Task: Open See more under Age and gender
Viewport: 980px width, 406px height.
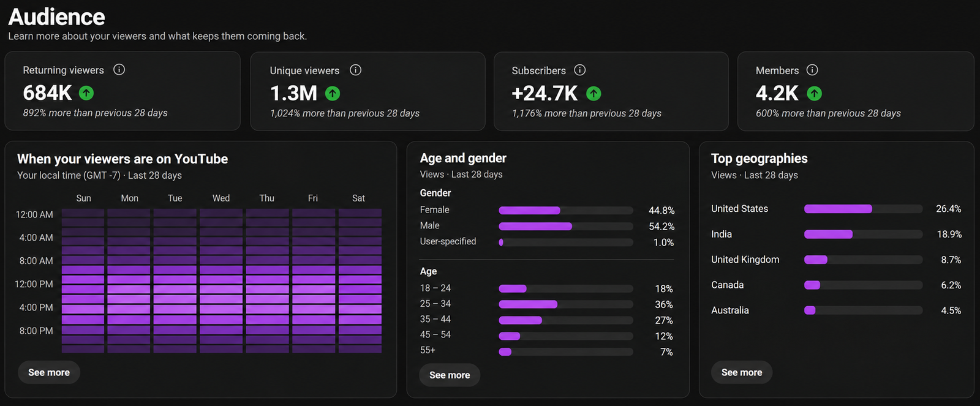Action: pos(450,375)
